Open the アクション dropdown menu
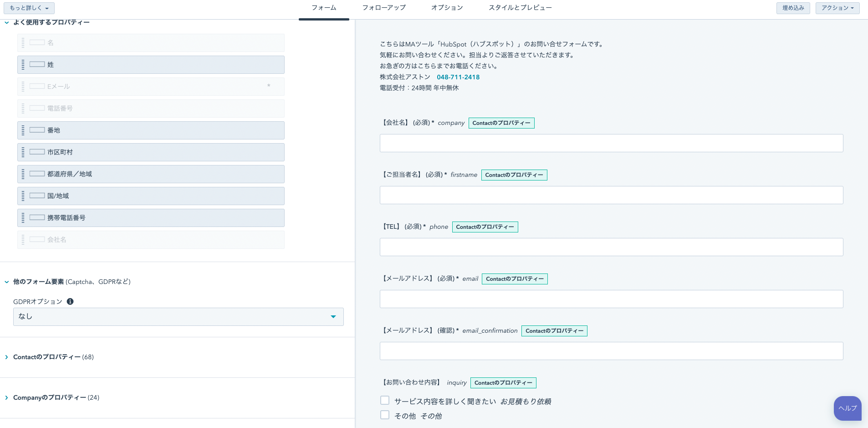This screenshot has height=428, width=868. pos(837,8)
